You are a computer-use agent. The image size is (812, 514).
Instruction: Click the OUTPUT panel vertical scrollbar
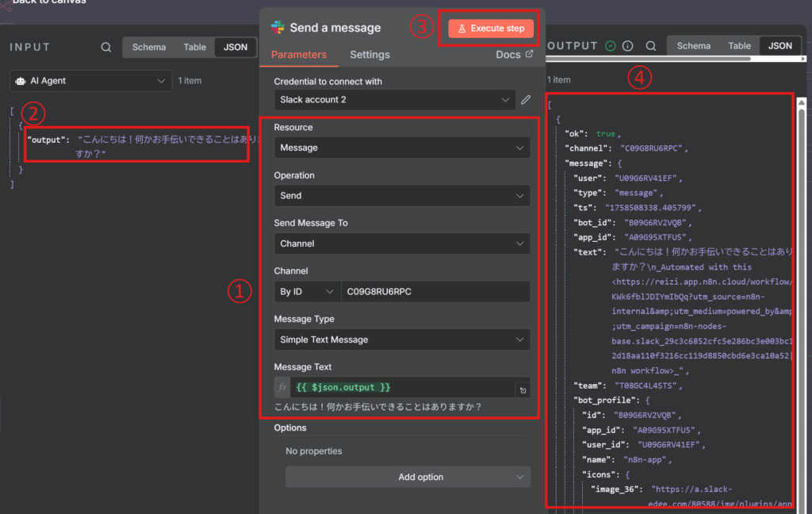[x=802, y=238]
